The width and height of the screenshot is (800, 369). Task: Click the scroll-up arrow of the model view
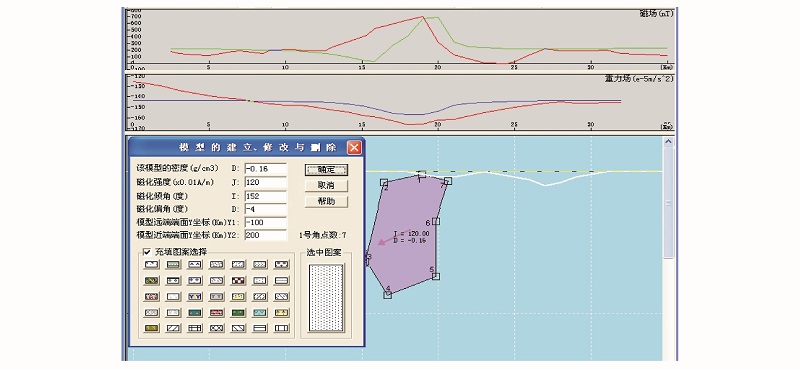point(668,141)
